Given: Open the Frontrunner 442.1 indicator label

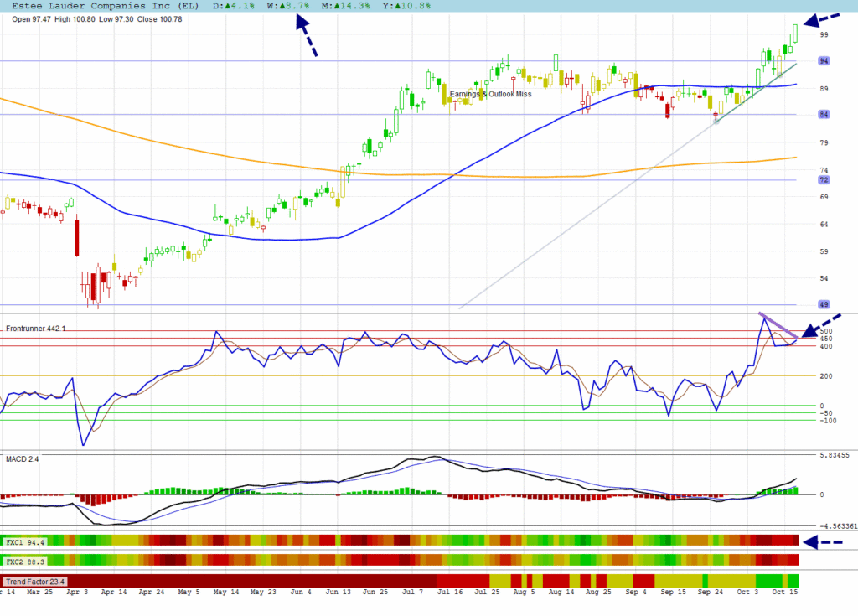Looking at the screenshot, I should pyautogui.click(x=36, y=328).
